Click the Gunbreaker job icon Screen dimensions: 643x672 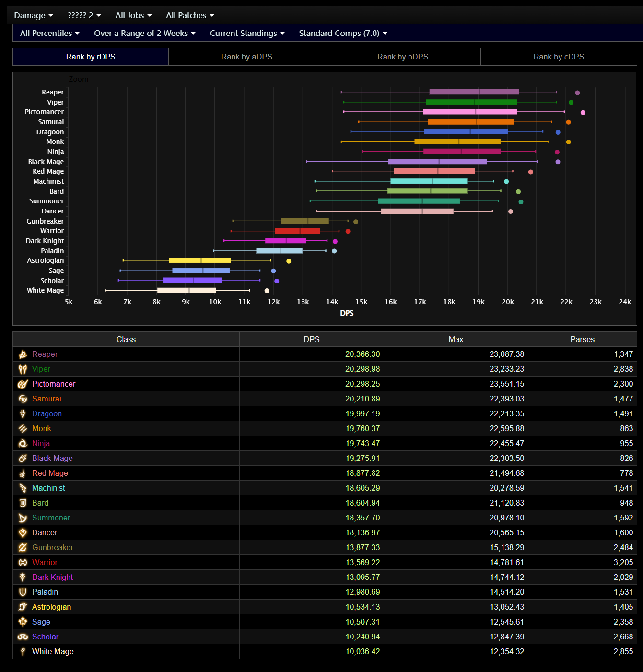(x=23, y=548)
